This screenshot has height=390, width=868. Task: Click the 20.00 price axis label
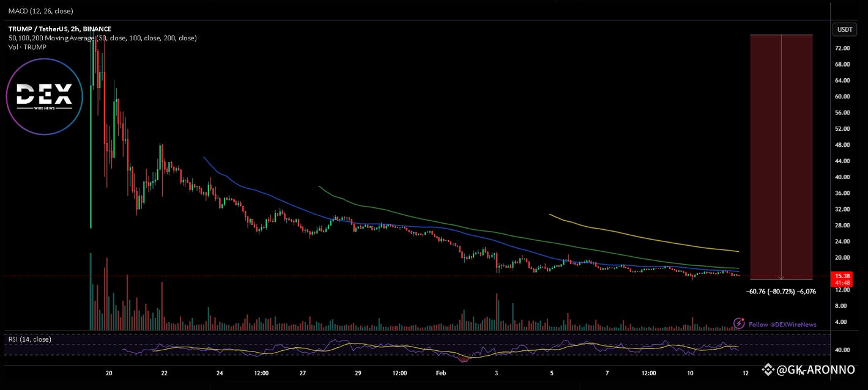pos(842,257)
